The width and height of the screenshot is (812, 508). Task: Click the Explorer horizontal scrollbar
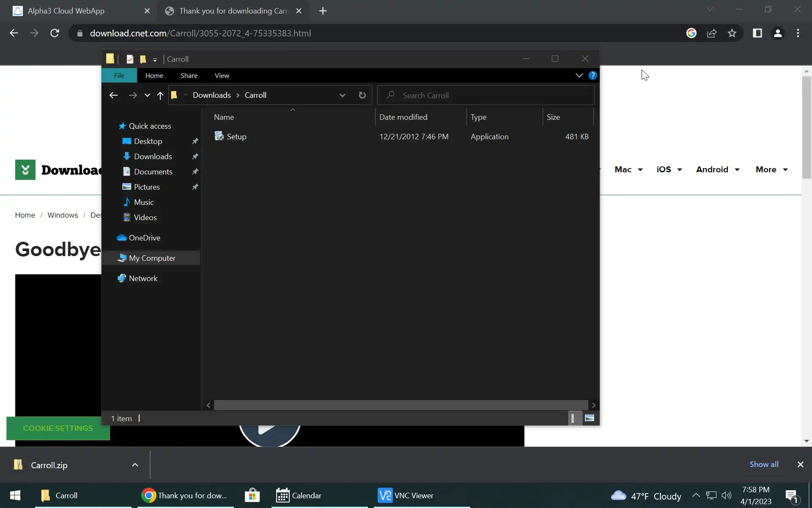401,405
